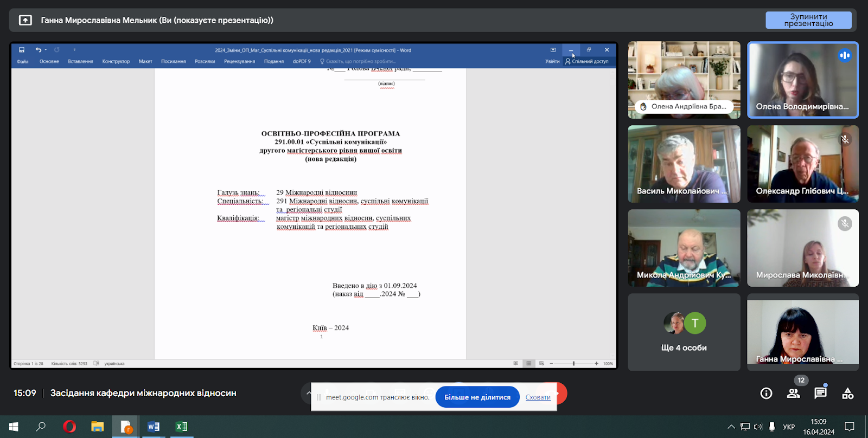
Task: Show the participants list icon
Action: point(793,394)
